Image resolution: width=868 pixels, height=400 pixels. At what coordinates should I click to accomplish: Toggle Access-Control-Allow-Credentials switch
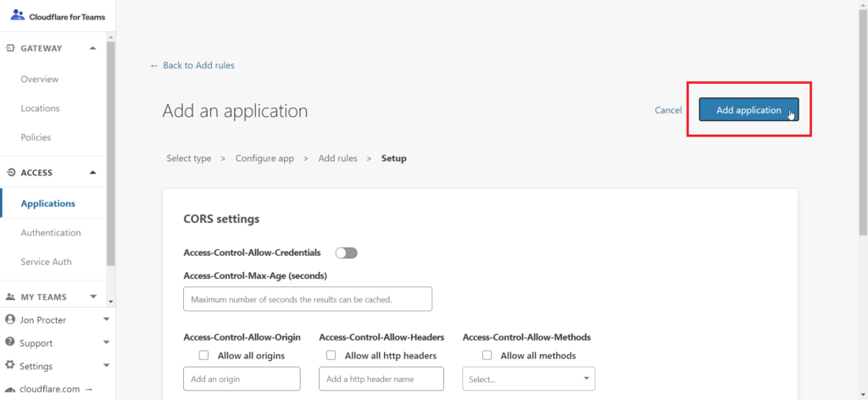click(x=347, y=253)
